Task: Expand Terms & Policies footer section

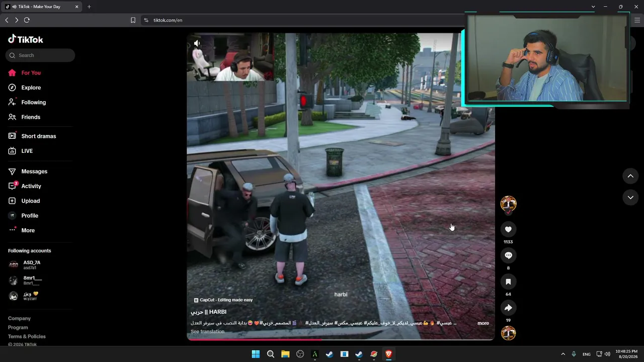Action: (27, 337)
